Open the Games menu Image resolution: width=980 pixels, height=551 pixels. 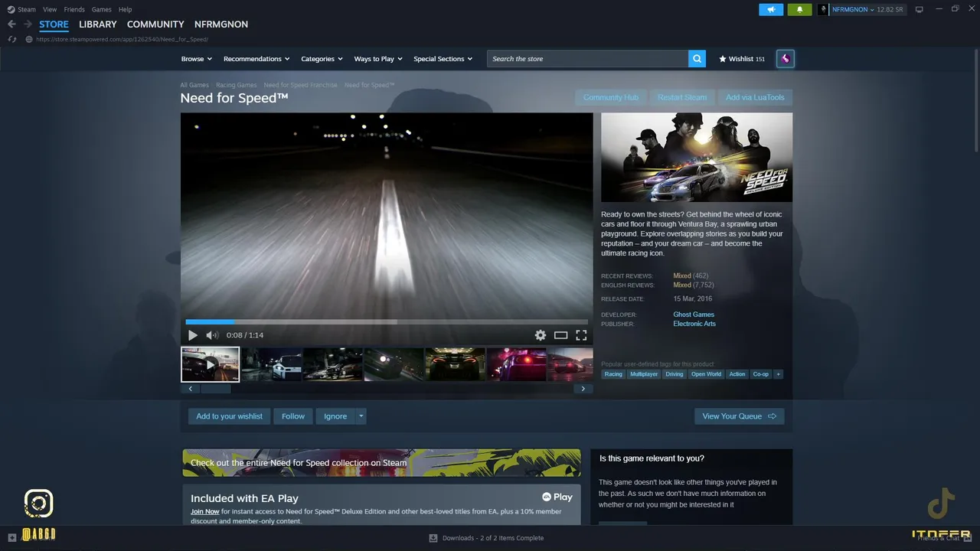click(101, 9)
